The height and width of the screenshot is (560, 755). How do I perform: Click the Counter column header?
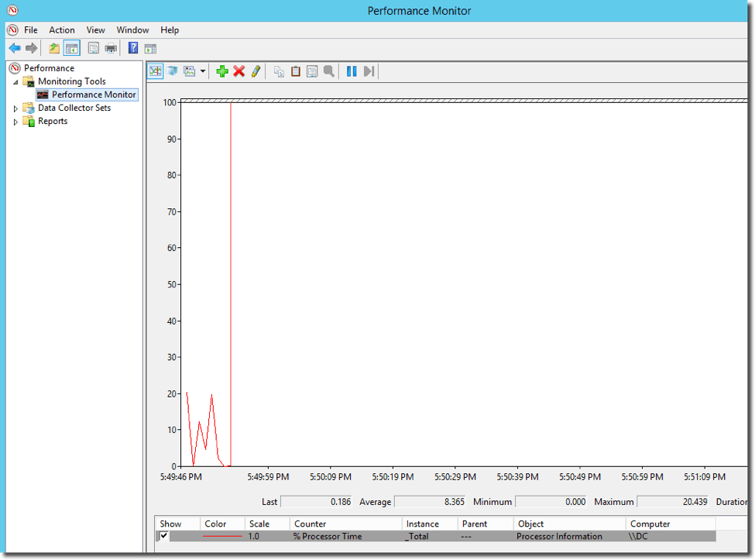tap(310, 524)
